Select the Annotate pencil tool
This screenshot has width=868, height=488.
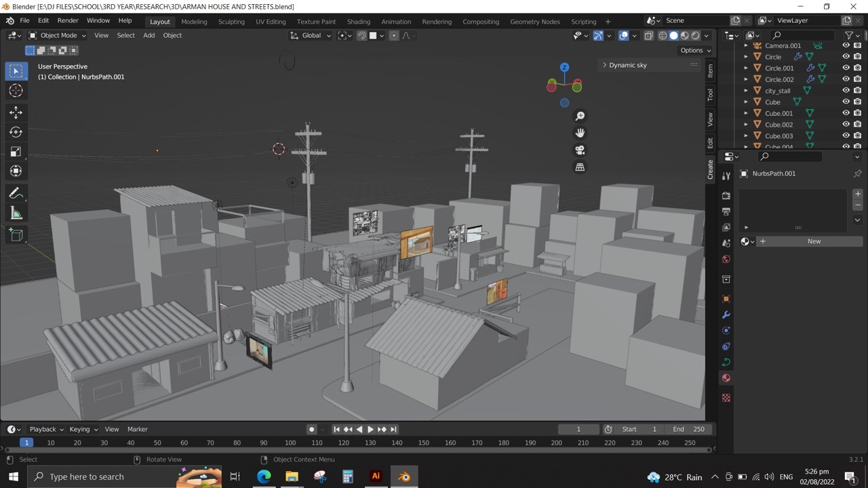click(16, 194)
